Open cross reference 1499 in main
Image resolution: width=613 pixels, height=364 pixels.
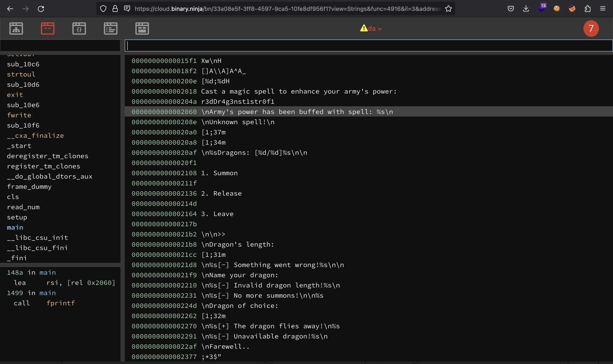click(x=32, y=293)
